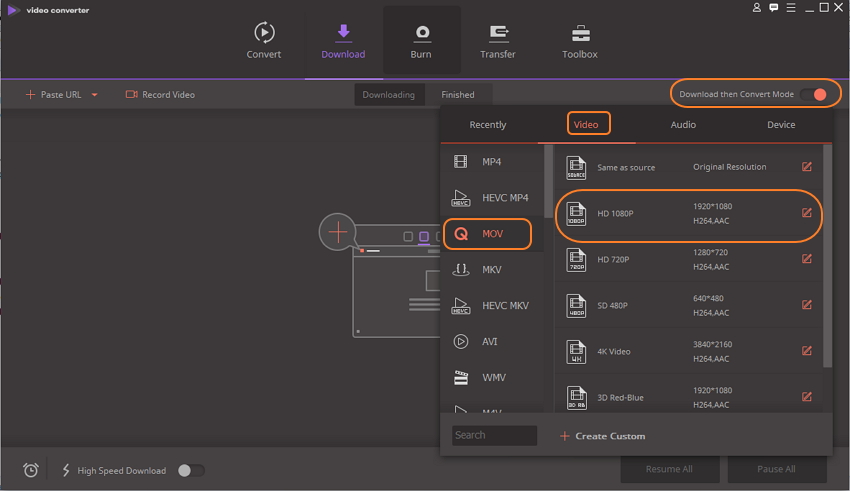The width and height of the screenshot is (850, 491).
Task: Edit the SD 480P preset
Action: (x=807, y=305)
